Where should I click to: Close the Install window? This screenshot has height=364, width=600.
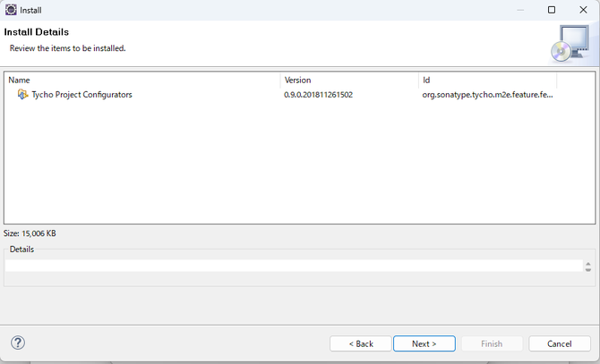coord(583,10)
